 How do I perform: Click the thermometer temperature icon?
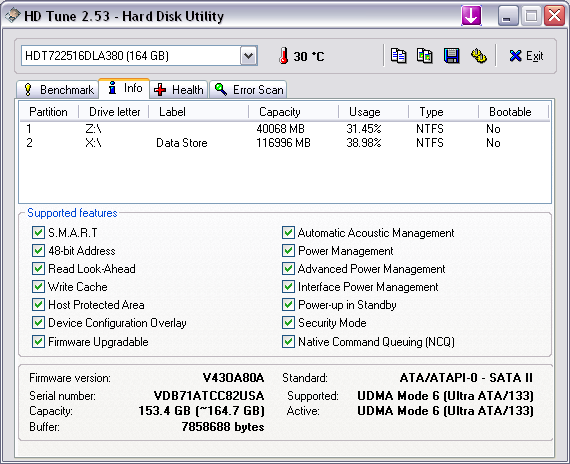[284, 56]
